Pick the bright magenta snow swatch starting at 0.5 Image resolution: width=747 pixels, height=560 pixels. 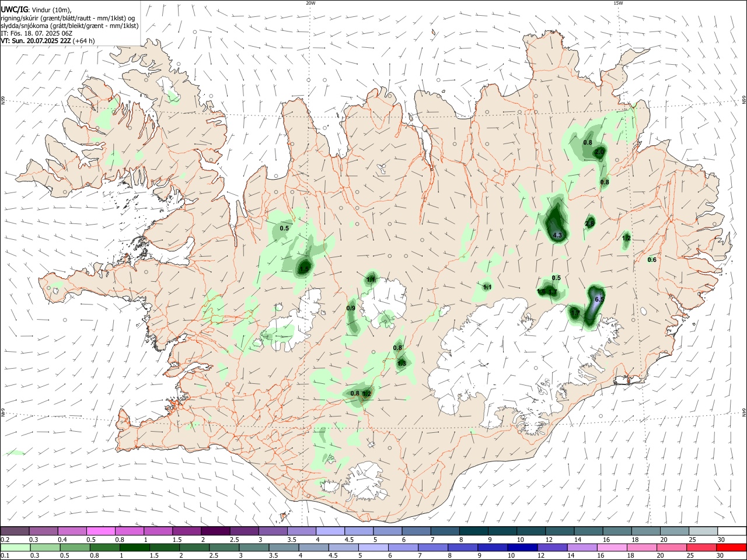[100, 531]
